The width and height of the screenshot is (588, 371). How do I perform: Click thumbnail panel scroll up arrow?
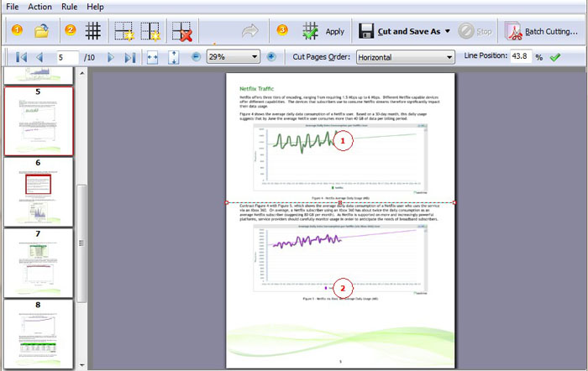(x=81, y=73)
